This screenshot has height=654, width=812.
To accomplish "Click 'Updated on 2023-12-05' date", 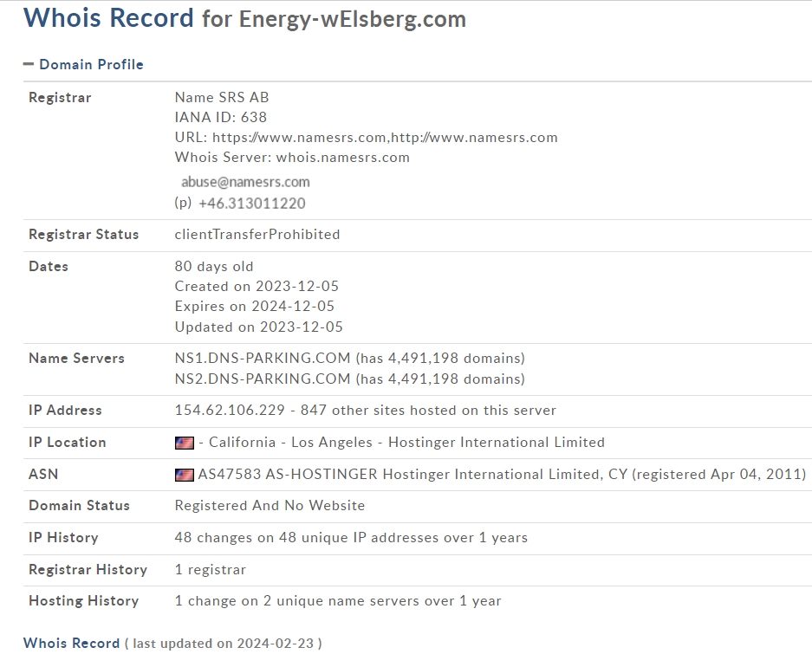I will pyautogui.click(x=259, y=327).
